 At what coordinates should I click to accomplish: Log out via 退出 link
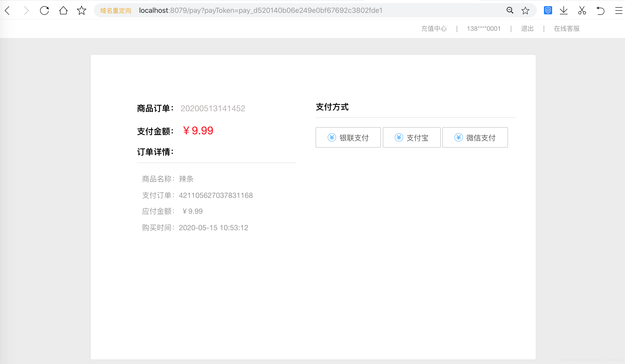point(527,28)
